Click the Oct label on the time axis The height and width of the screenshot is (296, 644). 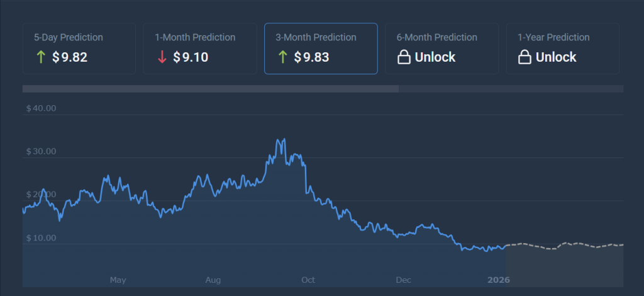point(308,280)
